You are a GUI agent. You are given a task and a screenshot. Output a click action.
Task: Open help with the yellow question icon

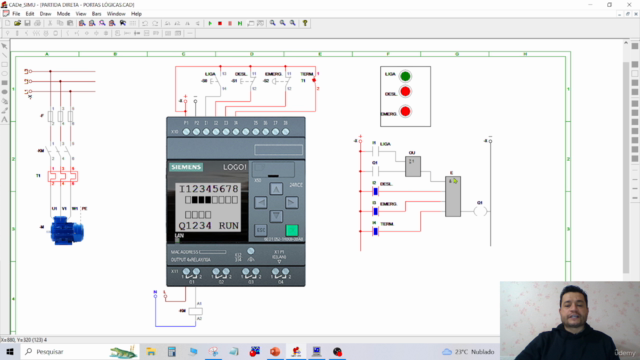(305, 23)
